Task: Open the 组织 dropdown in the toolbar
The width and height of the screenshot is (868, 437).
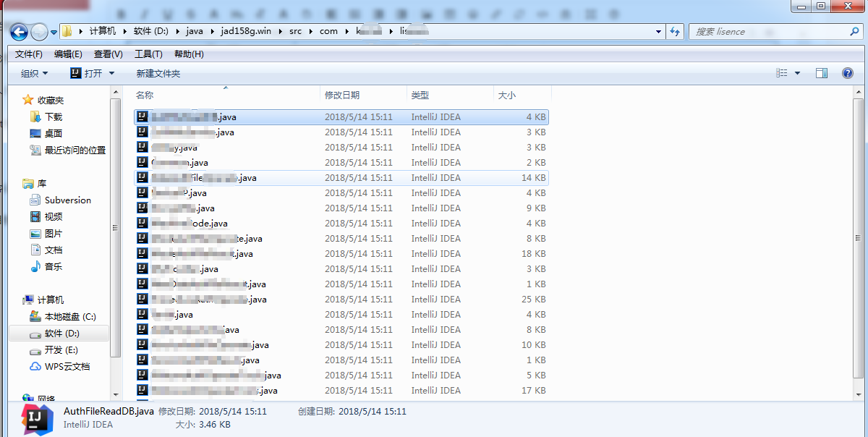Action: click(x=34, y=73)
